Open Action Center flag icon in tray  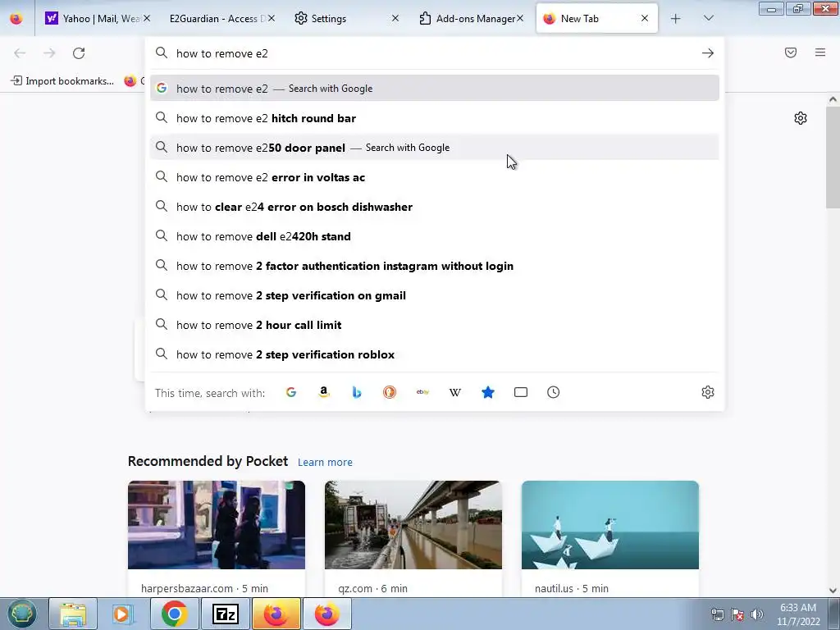[737, 614]
